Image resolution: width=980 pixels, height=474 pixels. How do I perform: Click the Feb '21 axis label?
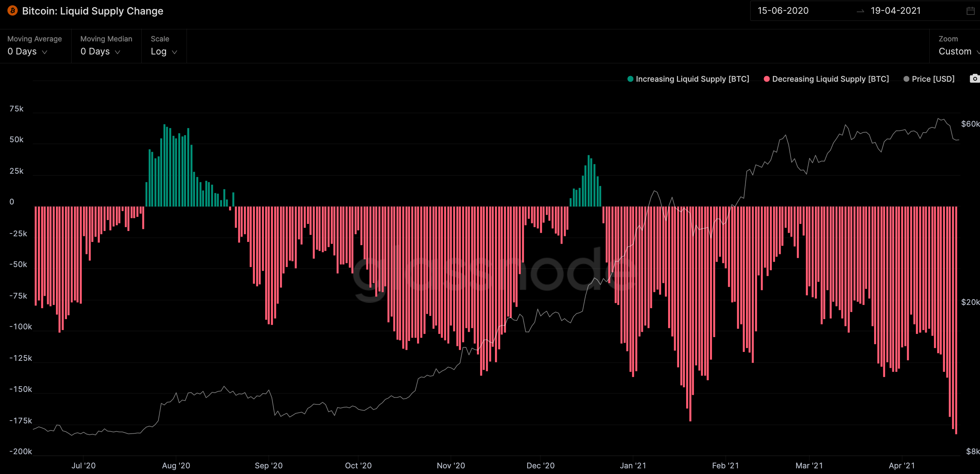[x=725, y=465]
